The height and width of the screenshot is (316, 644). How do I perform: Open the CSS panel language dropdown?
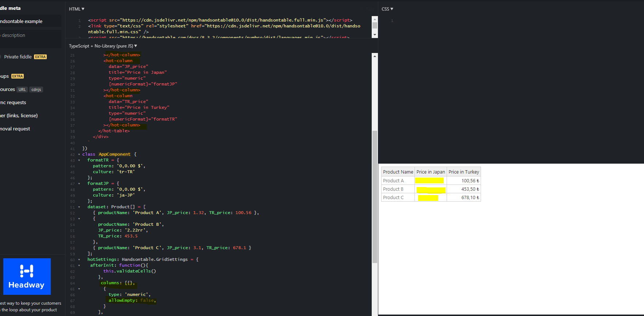pyautogui.click(x=387, y=9)
